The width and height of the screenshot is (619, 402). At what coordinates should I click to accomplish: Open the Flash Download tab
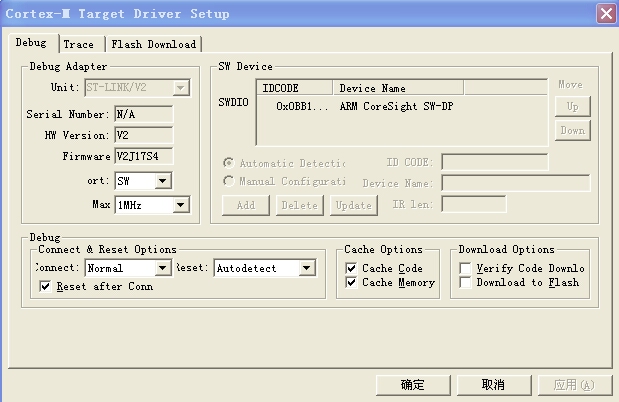(x=154, y=44)
